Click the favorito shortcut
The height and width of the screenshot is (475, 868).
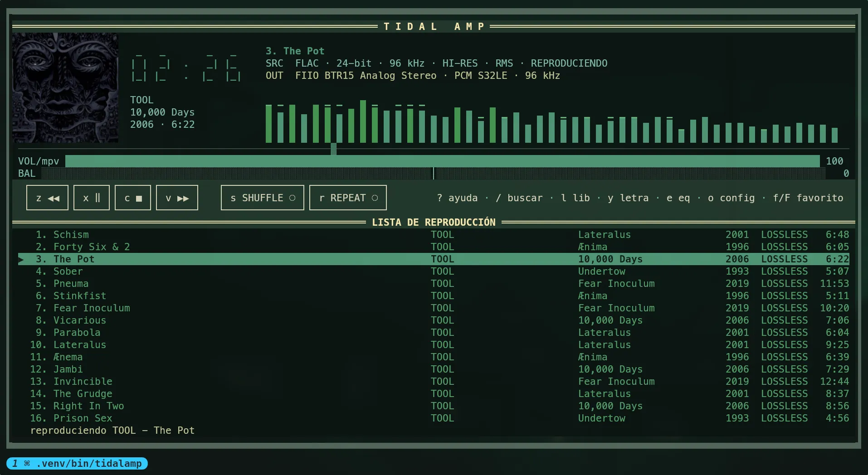[x=808, y=198]
